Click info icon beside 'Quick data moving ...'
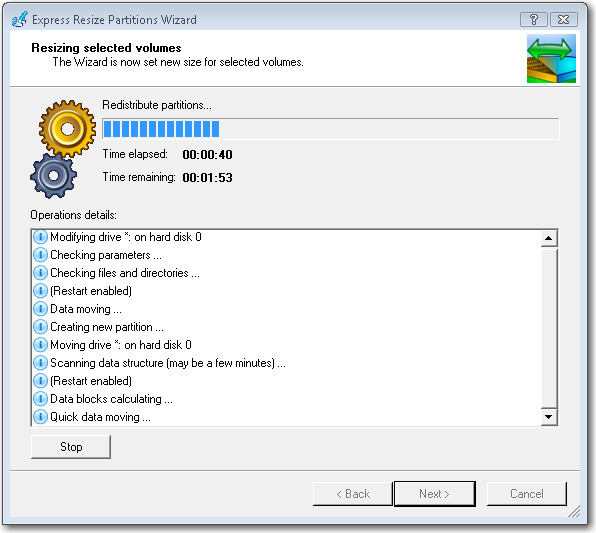Viewport: 596px width, 533px height. (40, 417)
